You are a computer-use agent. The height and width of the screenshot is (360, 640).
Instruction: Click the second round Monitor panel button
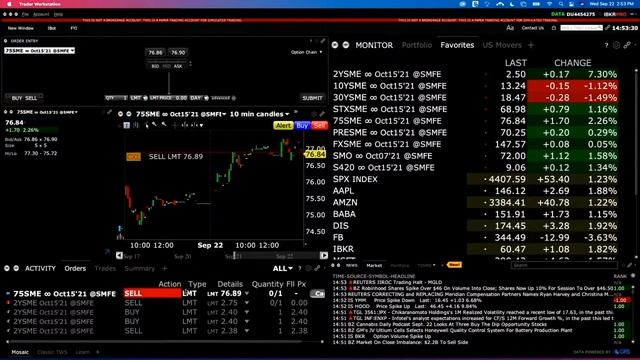pos(346,45)
